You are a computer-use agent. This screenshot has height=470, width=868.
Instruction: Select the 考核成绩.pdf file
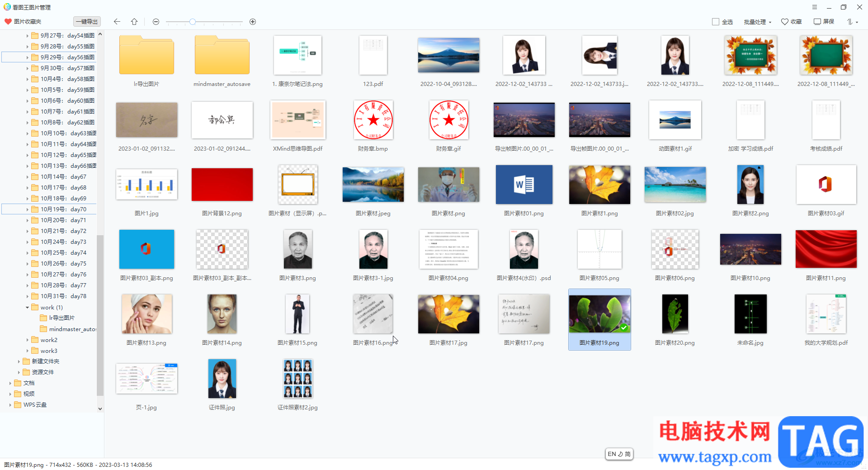coord(826,120)
